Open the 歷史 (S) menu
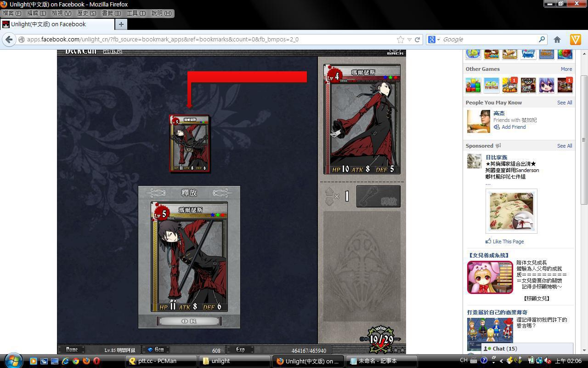 (x=87, y=13)
